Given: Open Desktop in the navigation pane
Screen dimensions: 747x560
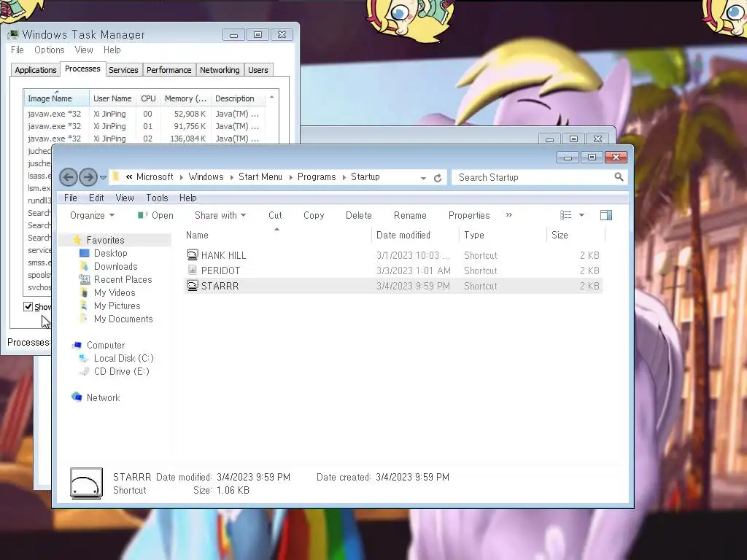Looking at the screenshot, I should [x=111, y=253].
